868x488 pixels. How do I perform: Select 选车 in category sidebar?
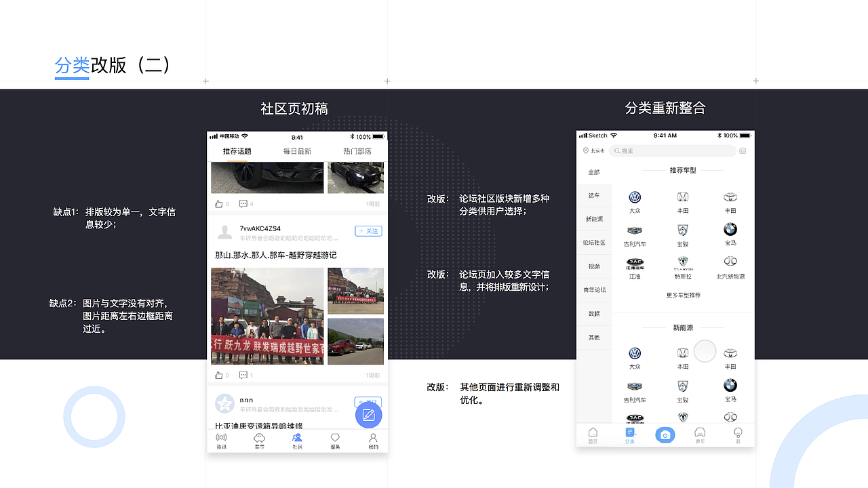pyautogui.click(x=594, y=195)
